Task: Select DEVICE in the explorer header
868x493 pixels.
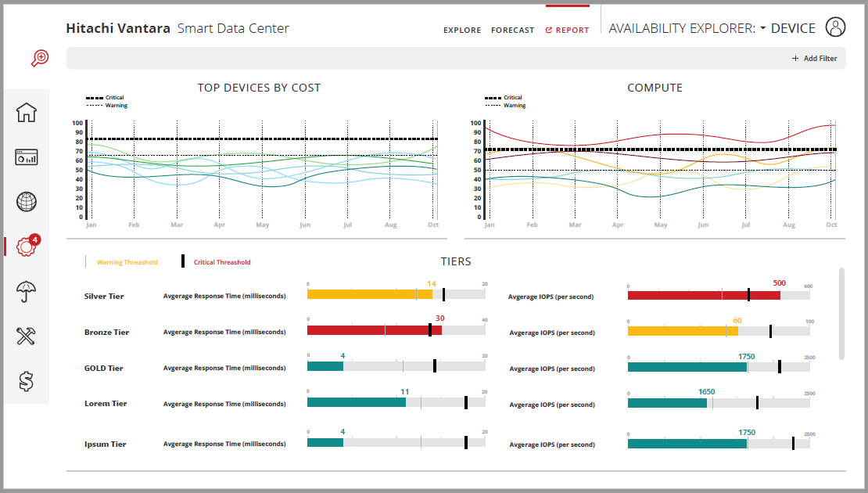Action: [x=793, y=28]
